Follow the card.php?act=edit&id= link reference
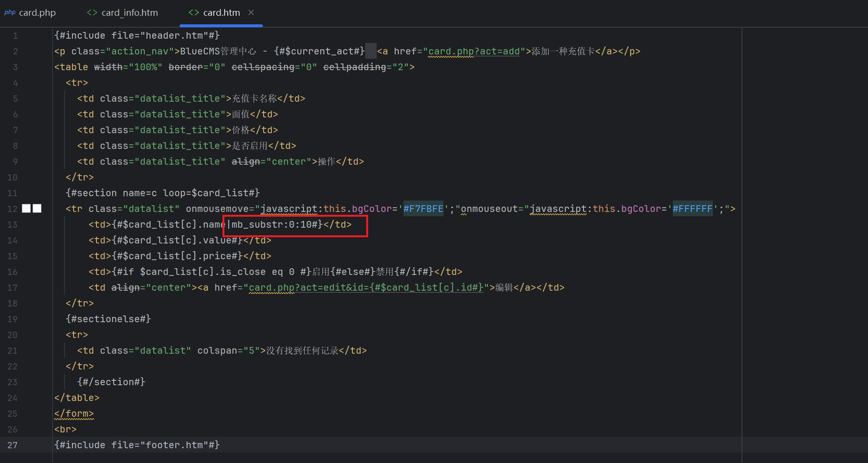The height and width of the screenshot is (463, 868). [366, 287]
